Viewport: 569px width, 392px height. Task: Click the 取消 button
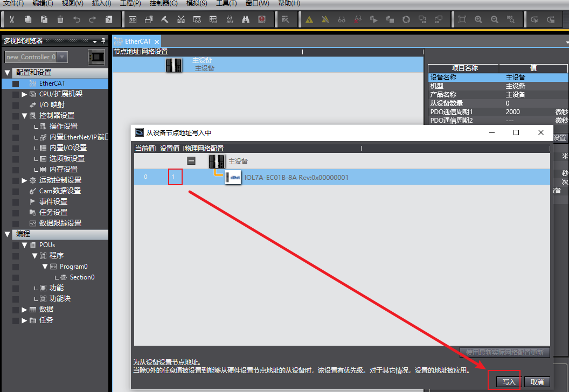537,382
